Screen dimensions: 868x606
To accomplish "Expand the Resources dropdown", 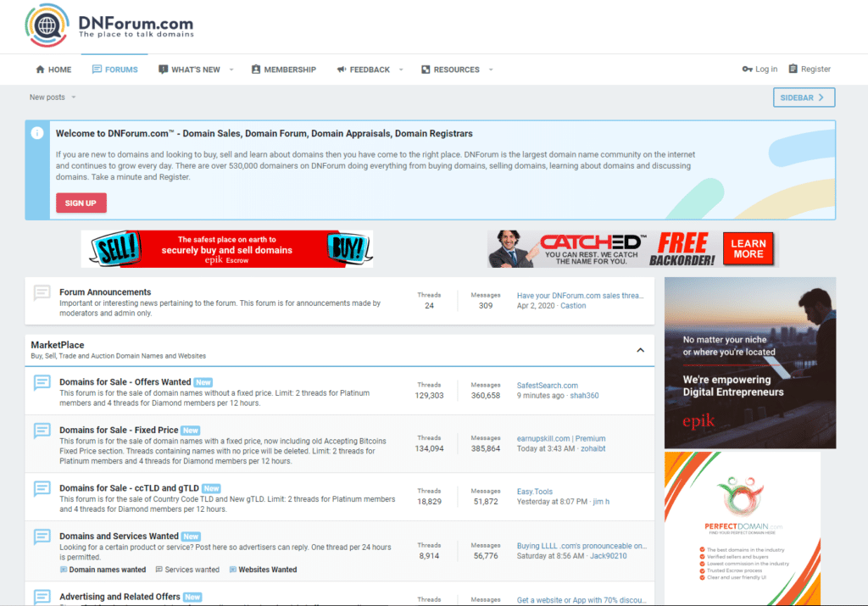I will click(x=456, y=69).
